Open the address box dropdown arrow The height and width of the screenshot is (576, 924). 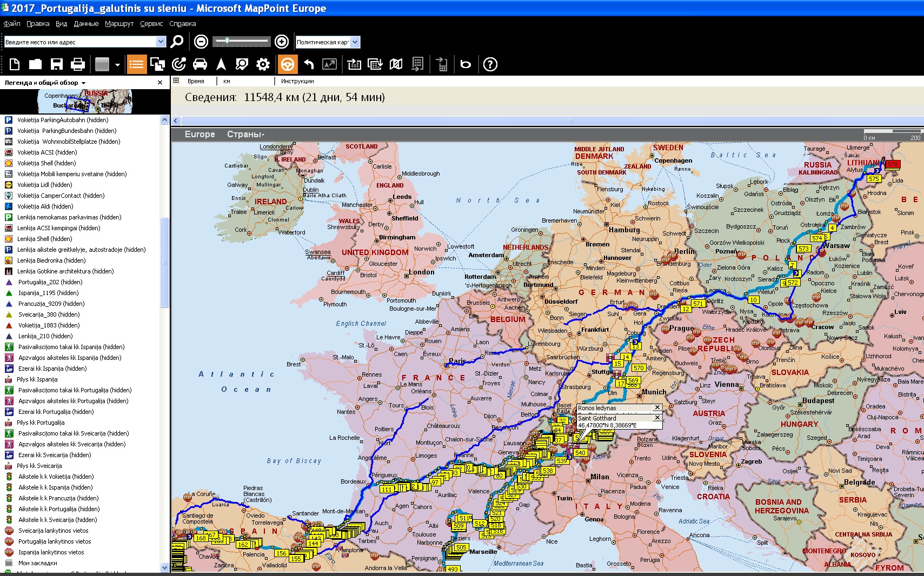161,42
